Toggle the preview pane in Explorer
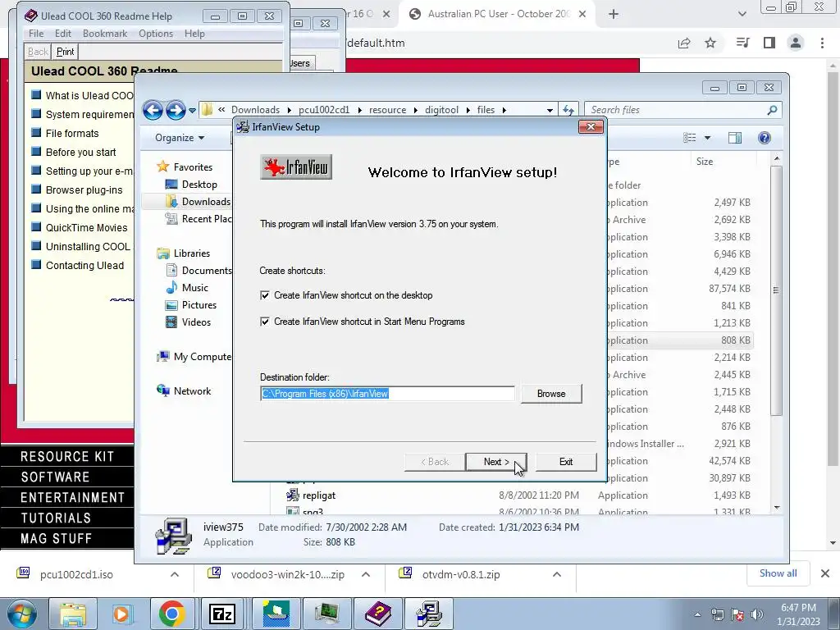840x630 pixels. click(x=735, y=138)
